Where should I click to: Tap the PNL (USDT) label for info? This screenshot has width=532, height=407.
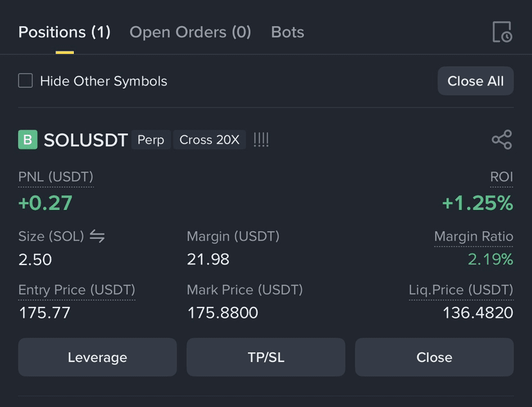coord(56,177)
